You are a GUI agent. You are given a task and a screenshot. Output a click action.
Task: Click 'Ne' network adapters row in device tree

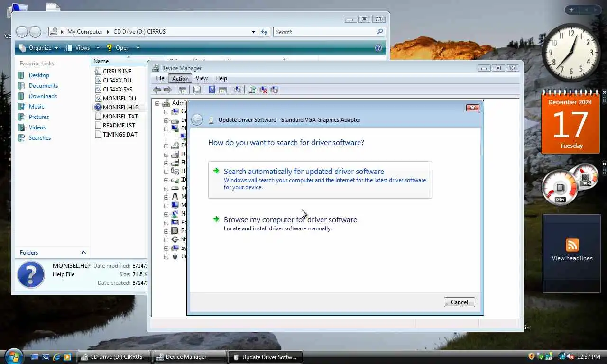[x=179, y=214]
